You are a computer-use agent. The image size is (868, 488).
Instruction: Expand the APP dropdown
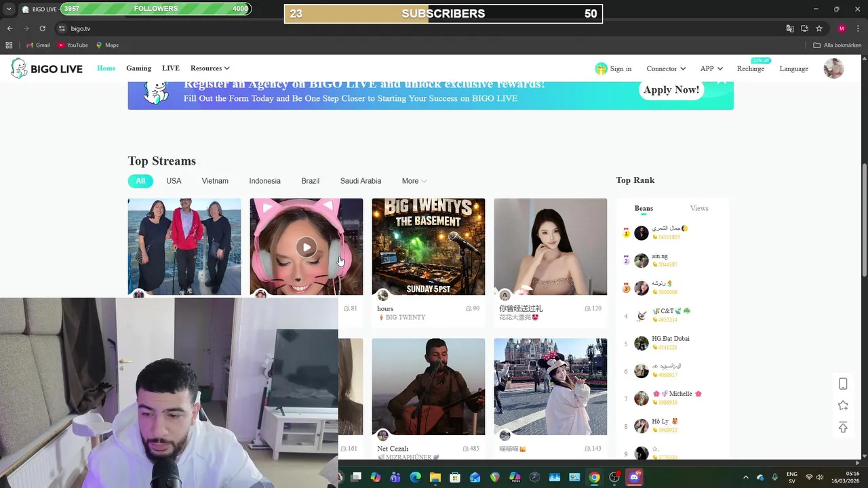[x=711, y=68]
